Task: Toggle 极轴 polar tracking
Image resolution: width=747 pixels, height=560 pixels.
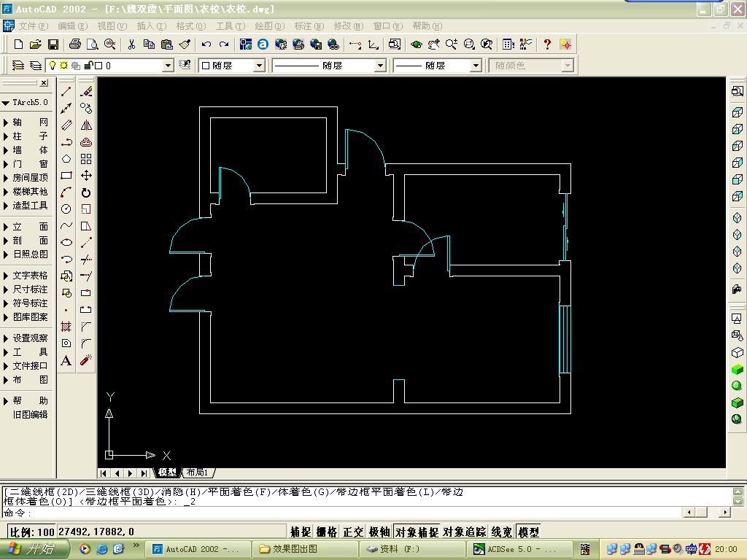Action: [x=379, y=532]
